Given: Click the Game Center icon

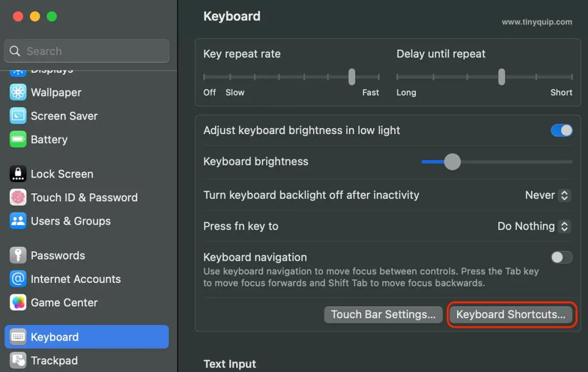Looking at the screenshot, I should [x=18, y=302].
